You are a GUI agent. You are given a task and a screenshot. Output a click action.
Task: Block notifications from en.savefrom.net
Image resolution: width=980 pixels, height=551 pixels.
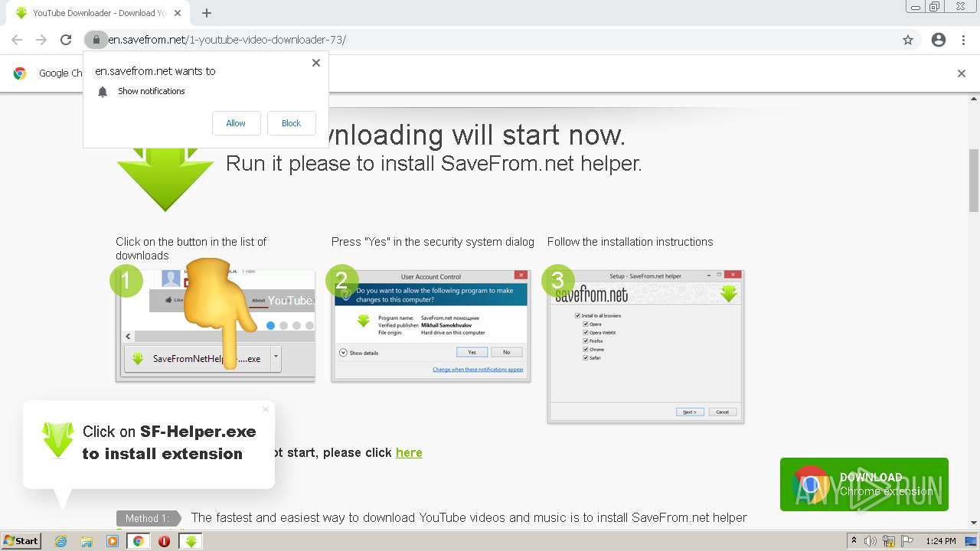coord(291,123)
